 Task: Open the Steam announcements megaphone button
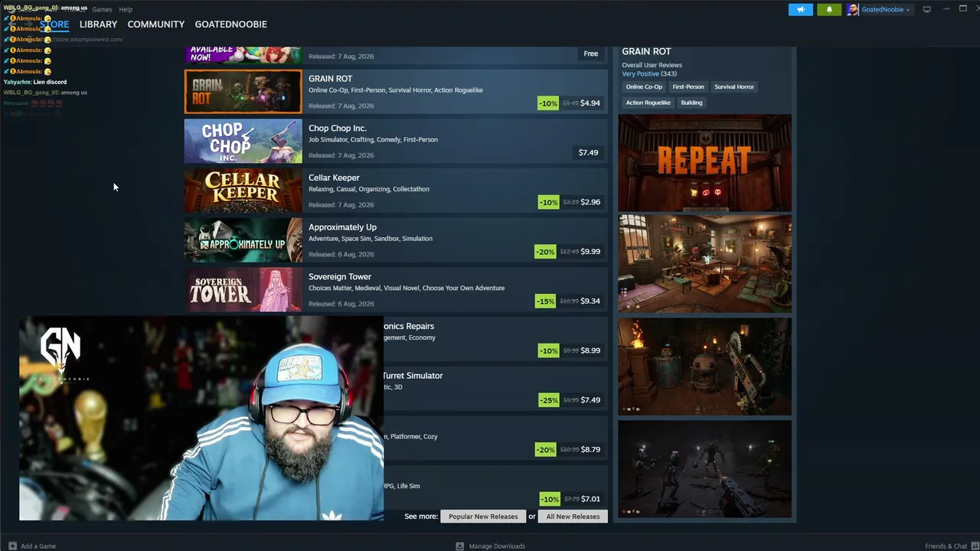(800, 9)
